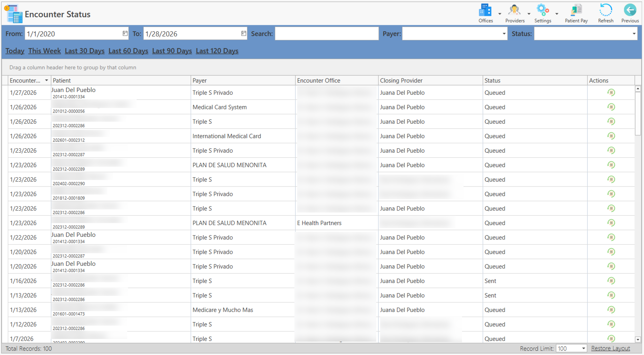This screenshot has height=355, width=644.
Task: Expand the Status filter dropdown
Action: 634,34
